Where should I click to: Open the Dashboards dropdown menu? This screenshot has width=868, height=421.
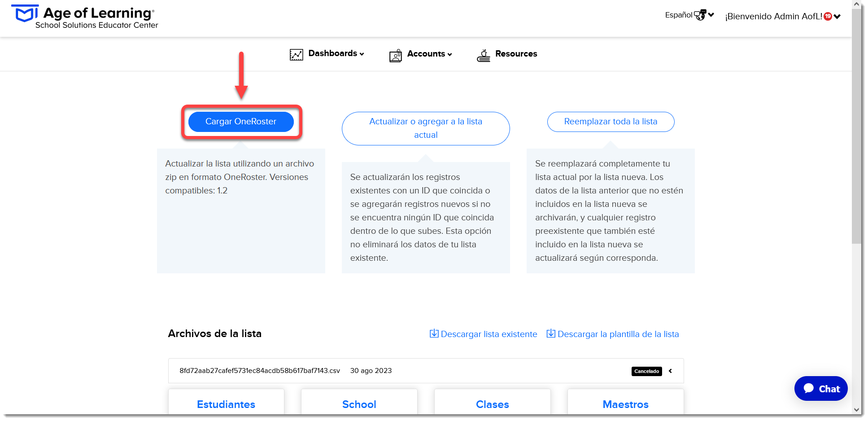[x=336, y=53]
